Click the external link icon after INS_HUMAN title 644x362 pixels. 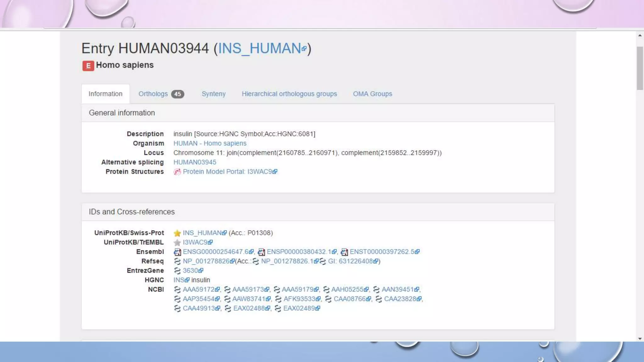(x=304, y=49)
